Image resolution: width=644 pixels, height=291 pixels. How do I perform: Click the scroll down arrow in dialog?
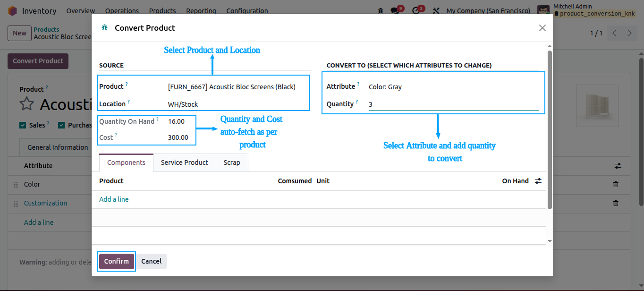(x=550, y=241)
